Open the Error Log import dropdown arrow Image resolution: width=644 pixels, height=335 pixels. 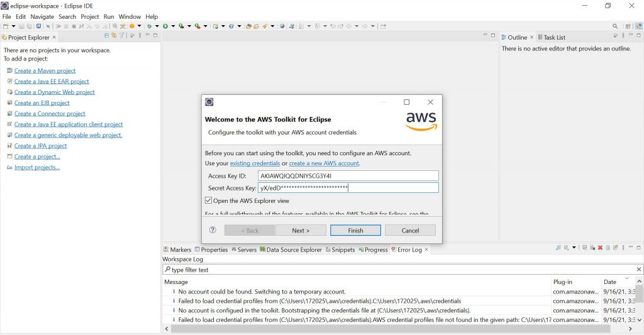point(574,248)
